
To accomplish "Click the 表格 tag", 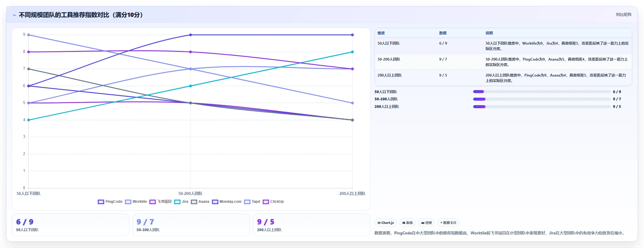I will 407,223.
